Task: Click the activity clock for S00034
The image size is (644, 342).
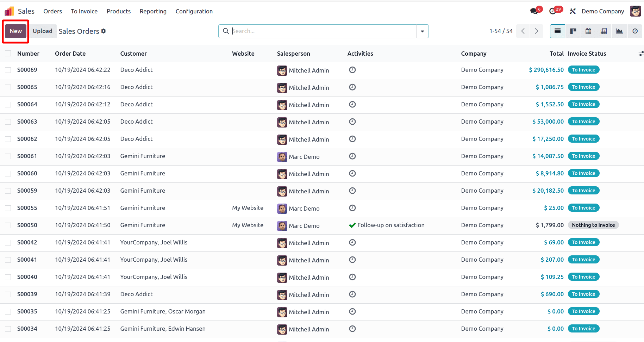Action: pyautogui.click(x=352, y=329)
